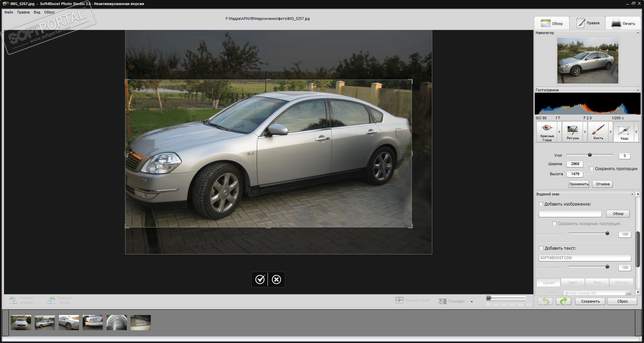Set zoom to ×3
Screen dimensions: 644x343
click(x=512, y=305)
